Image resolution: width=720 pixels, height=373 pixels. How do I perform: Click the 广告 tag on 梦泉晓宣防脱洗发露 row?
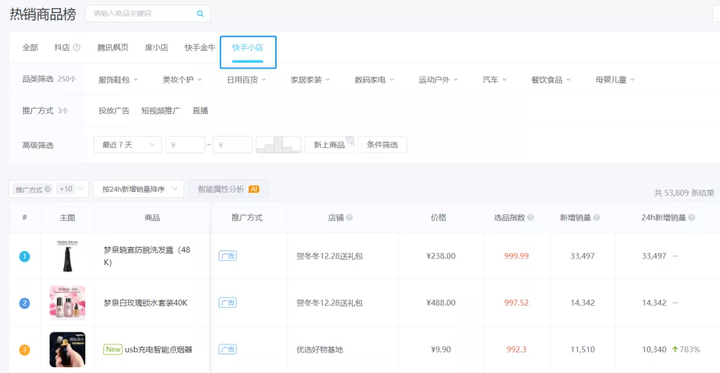227,256
